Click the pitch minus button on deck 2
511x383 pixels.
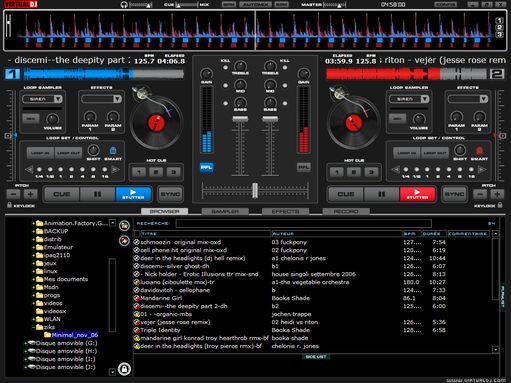[x=480, y=194]
